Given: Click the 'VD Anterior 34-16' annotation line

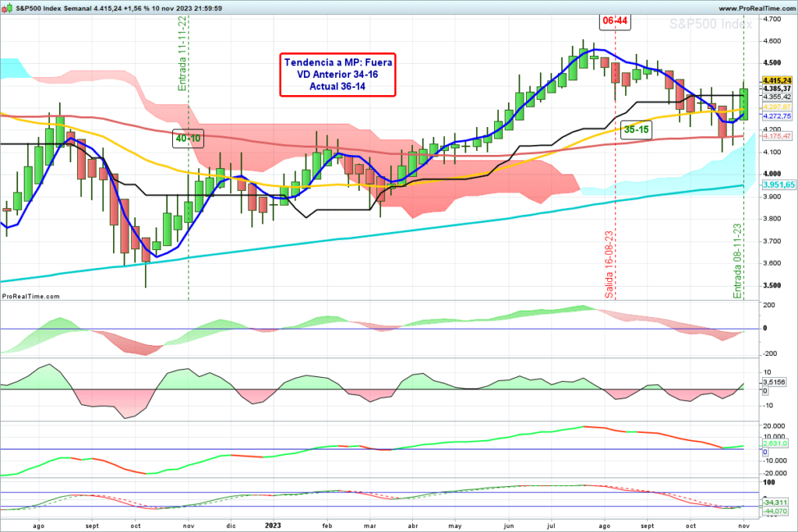Looking at the screenshot, I should point(337,74).
